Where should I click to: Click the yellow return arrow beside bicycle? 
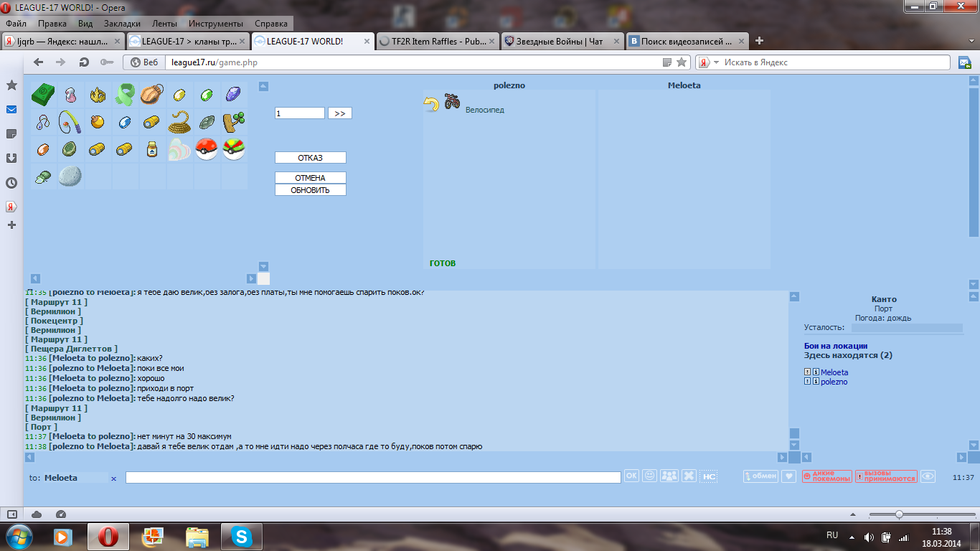430,105
